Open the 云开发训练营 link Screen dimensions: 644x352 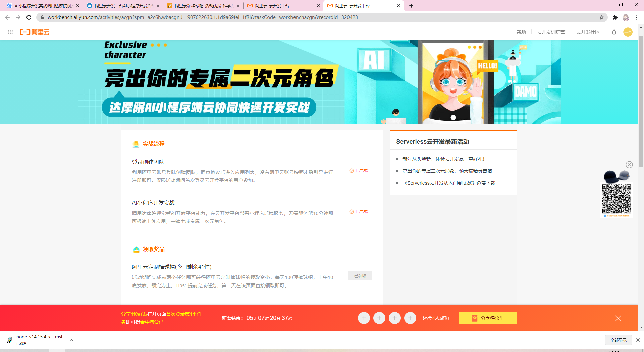point(551,32)
